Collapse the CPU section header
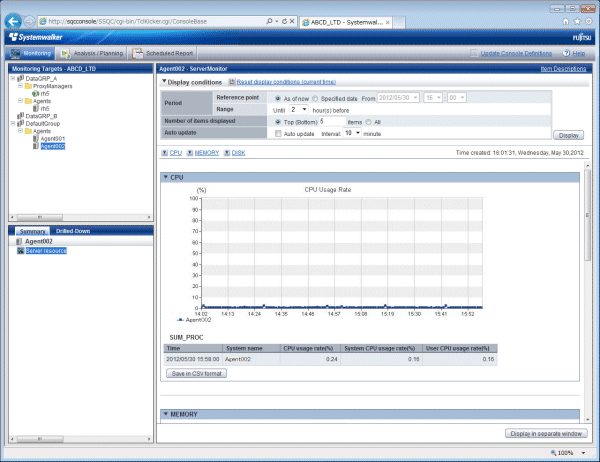 (x=166, y=177)
